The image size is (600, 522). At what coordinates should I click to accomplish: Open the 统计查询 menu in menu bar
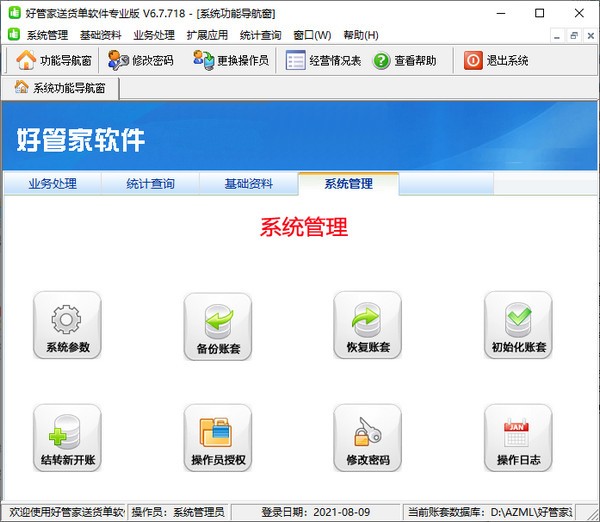click(260, 35)
